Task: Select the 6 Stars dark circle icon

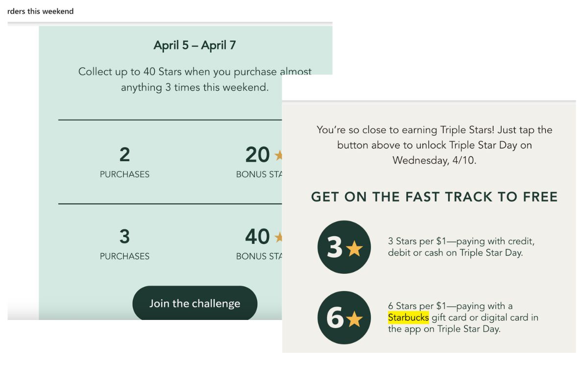Action: 344,318
